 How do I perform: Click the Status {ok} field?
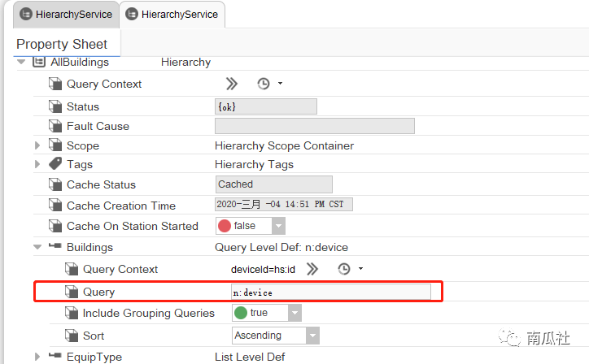click(266, 106)
